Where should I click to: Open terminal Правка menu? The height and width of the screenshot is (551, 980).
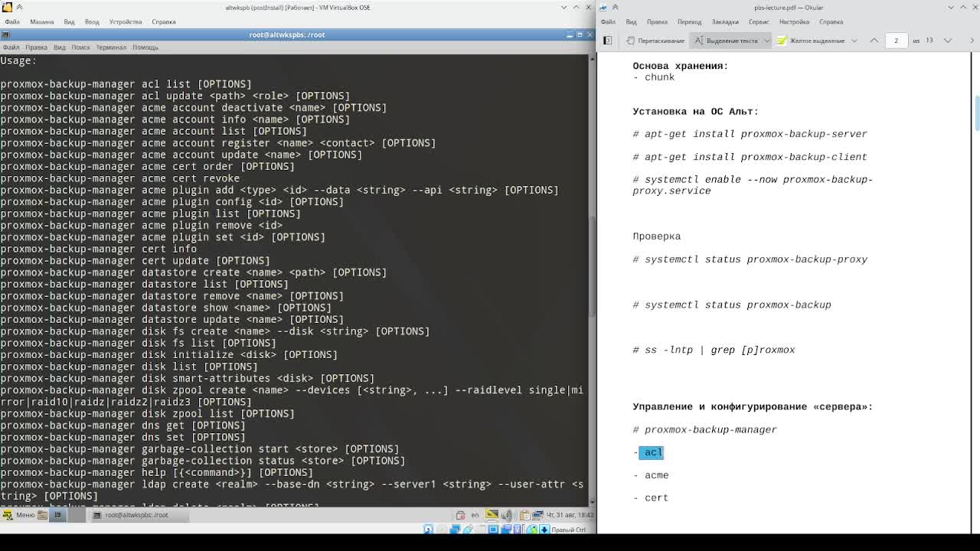(36, 47)
